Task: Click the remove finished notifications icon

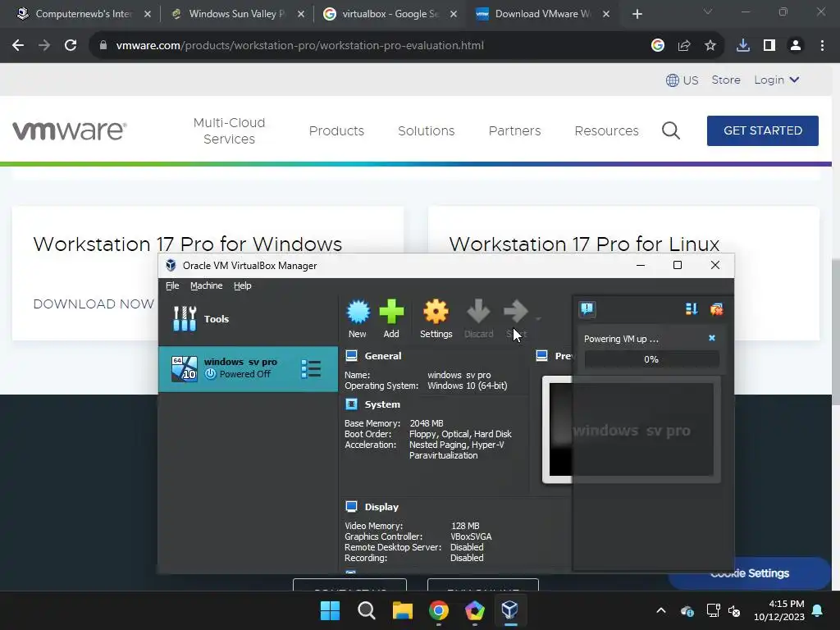Action: point(716,309)
